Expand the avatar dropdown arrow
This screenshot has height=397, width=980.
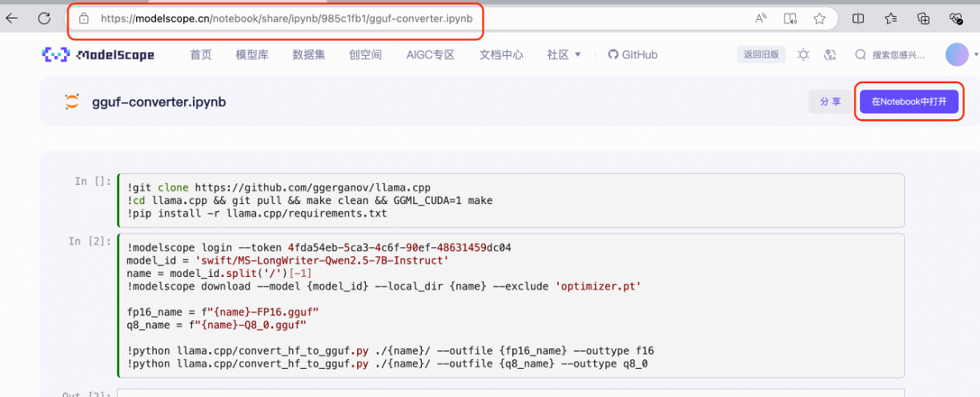pos(976,54)
